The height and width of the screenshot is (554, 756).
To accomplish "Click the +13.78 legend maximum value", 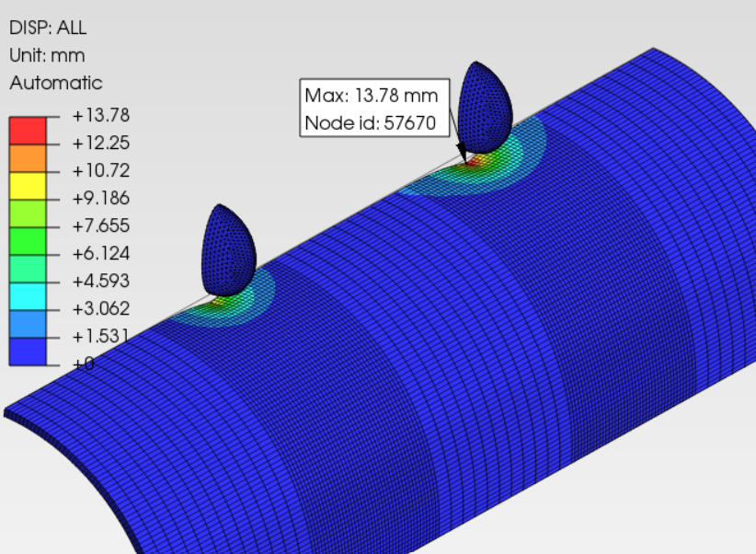I will coord(100,115).
